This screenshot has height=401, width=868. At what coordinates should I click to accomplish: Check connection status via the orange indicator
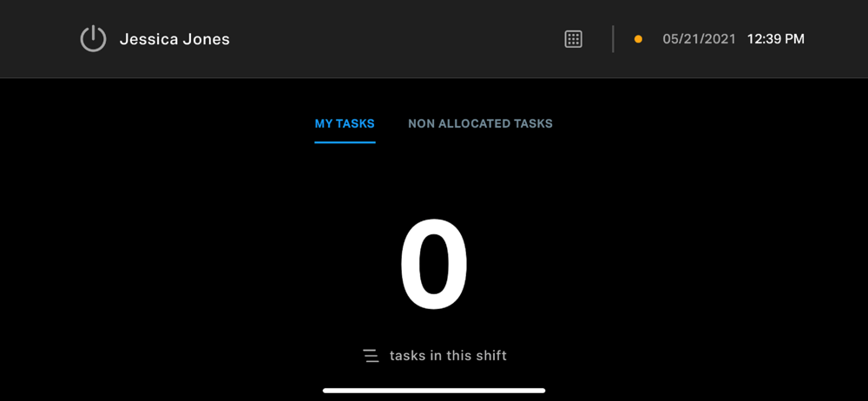[x=638, y=39]
